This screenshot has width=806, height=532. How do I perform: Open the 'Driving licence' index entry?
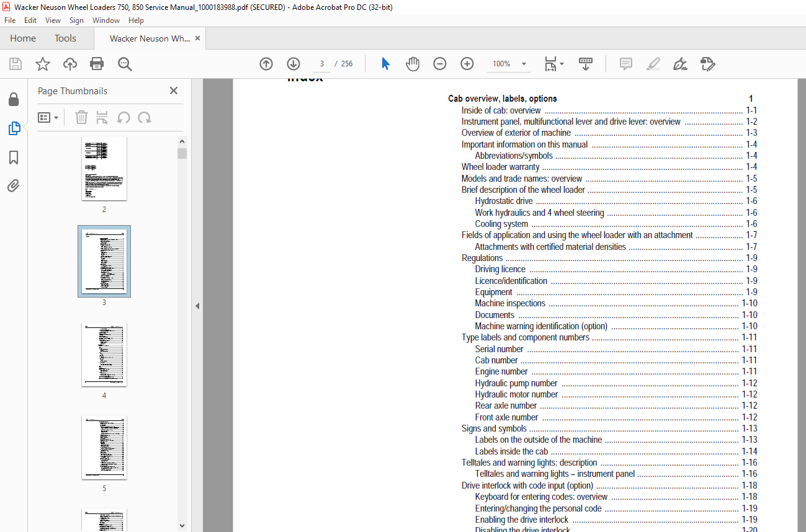(616, 269)
